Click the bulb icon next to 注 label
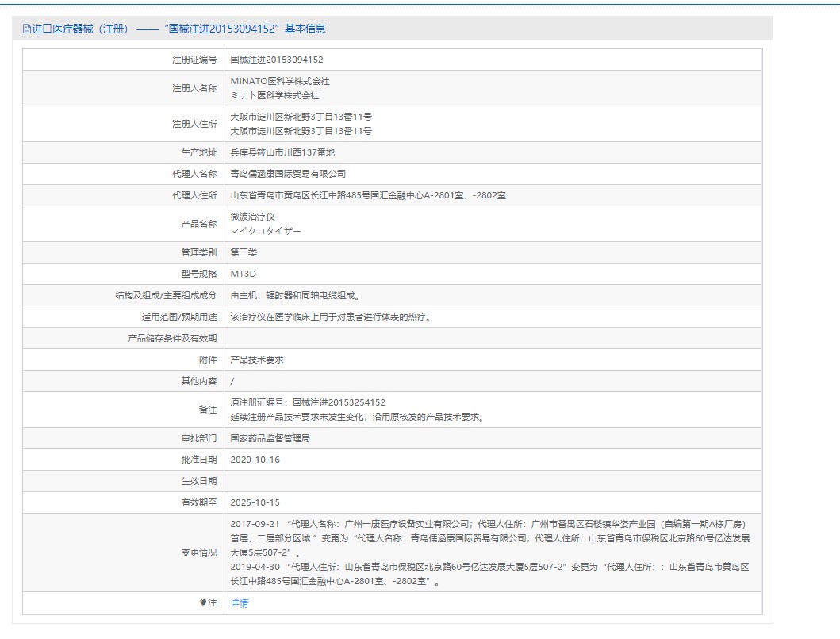The image size is (840, 639). [203, 602]
